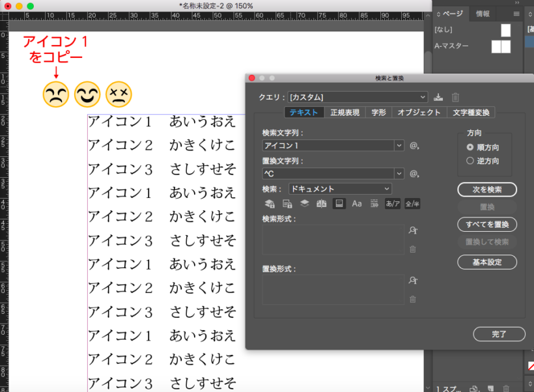
Task: Toggle include locked layers search icon
Action: pyautogui.click(x=269, y=204)
